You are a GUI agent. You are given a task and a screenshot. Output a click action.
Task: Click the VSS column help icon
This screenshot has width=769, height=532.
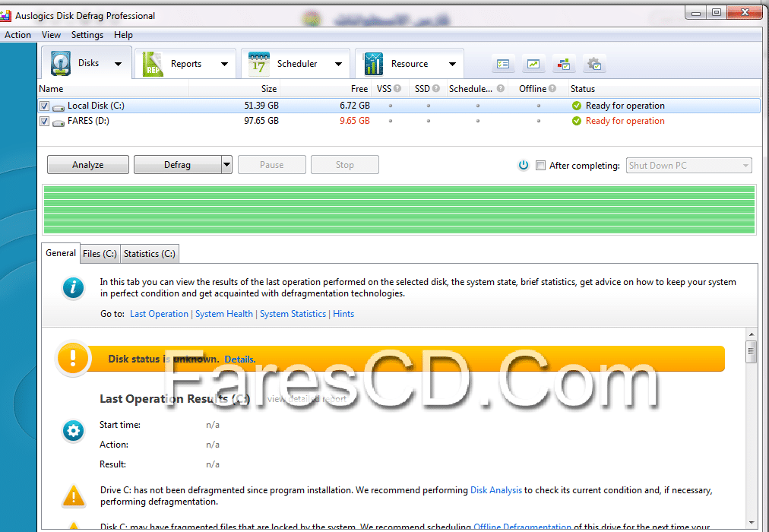(x=397, y=88)
